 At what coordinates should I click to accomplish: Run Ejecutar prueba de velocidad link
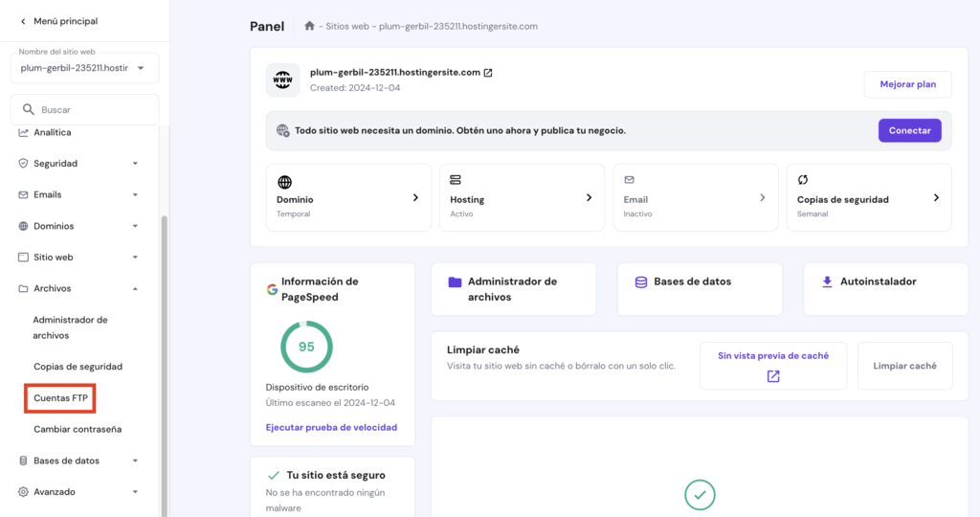pyautogui.click(x=331, y=427)
